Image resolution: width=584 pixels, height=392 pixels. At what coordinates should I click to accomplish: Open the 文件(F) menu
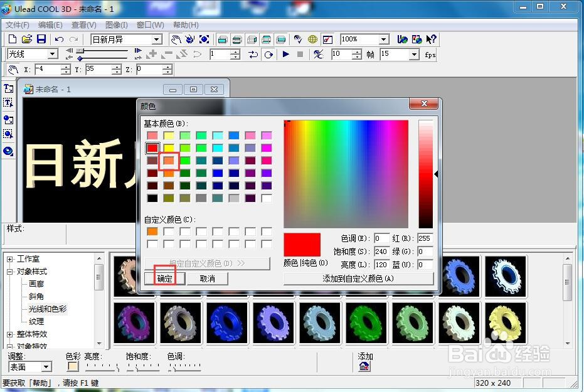18,25
